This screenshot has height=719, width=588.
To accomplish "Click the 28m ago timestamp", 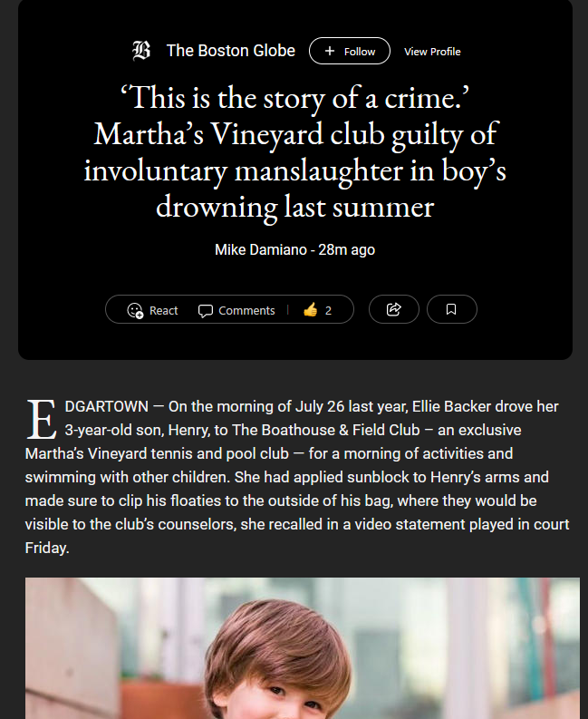I will click(346, 250).
